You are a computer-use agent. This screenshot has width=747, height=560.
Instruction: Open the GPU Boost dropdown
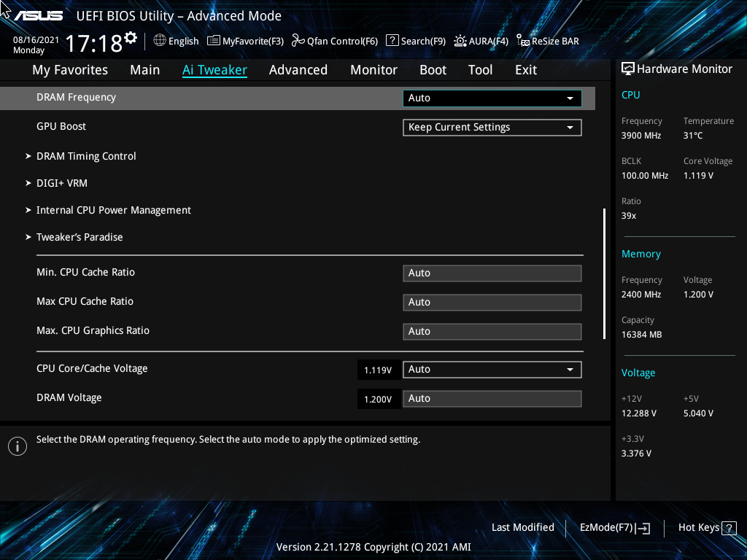click(x=492, y=127)
